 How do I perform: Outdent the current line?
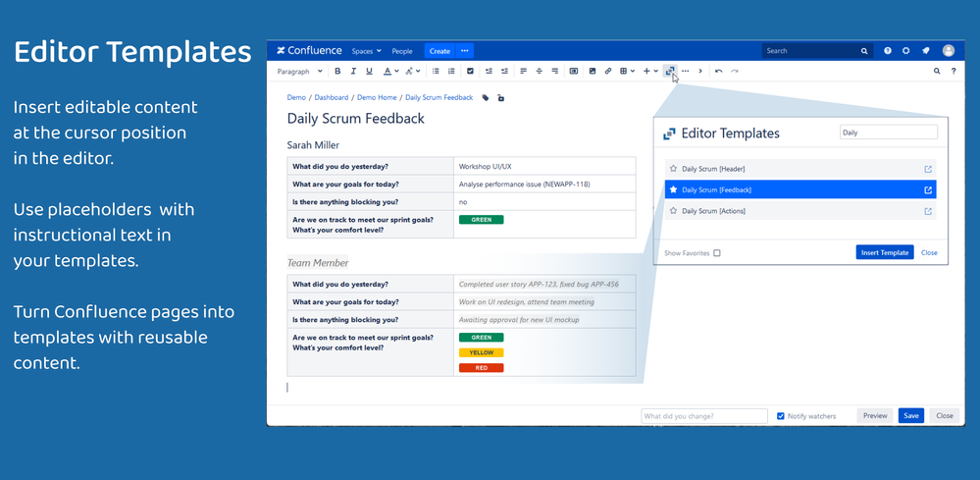(x=489, y=72)
